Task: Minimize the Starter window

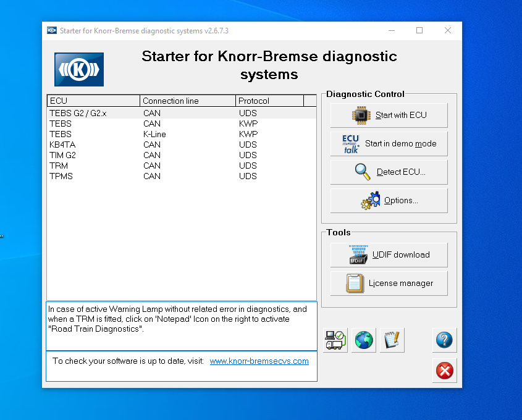Action: click(x=392, y=31)
